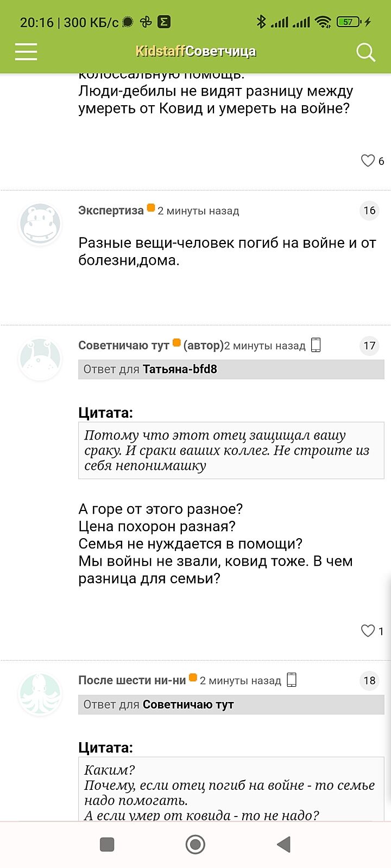Open Советничаю тут's avatar
This screenshot has width=391, height=868.
coord(39,359)
